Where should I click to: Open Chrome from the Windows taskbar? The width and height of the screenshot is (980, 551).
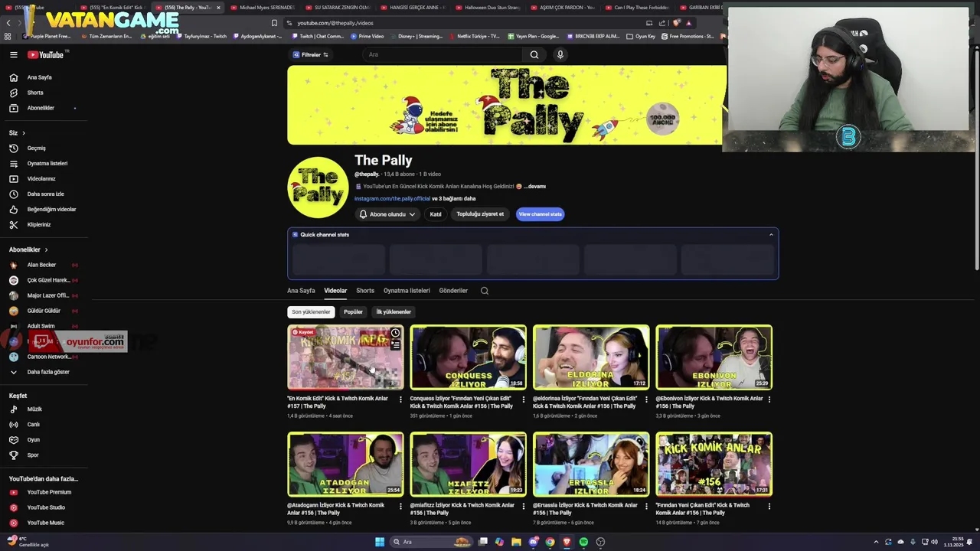click(550, 542)
